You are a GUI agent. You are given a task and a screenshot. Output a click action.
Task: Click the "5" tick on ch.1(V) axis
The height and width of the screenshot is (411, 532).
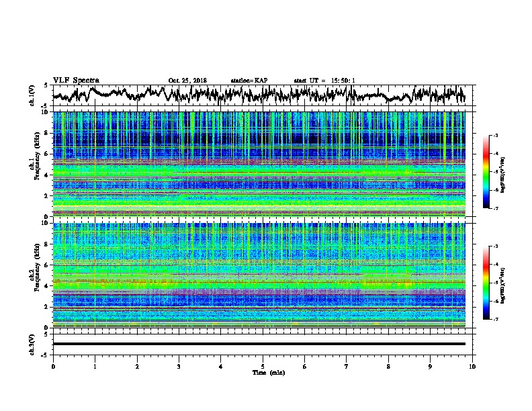tap(46, 85)
